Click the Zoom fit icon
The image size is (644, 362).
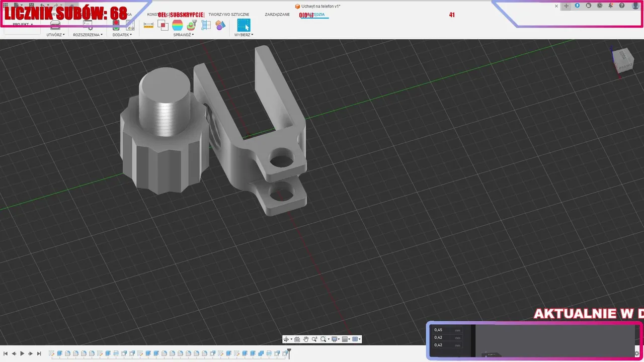pyautogui.click(x=314, y=339)
